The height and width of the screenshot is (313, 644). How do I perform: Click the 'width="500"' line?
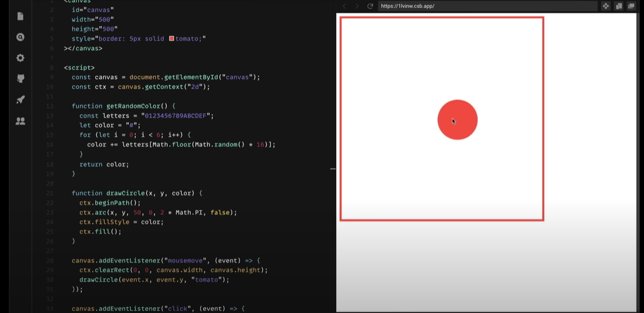(93, 19)
